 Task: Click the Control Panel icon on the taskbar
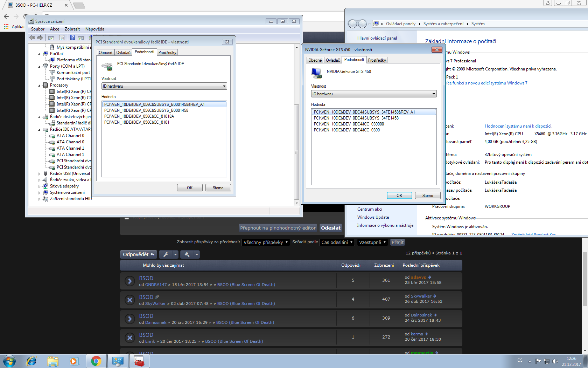(118, 361)
